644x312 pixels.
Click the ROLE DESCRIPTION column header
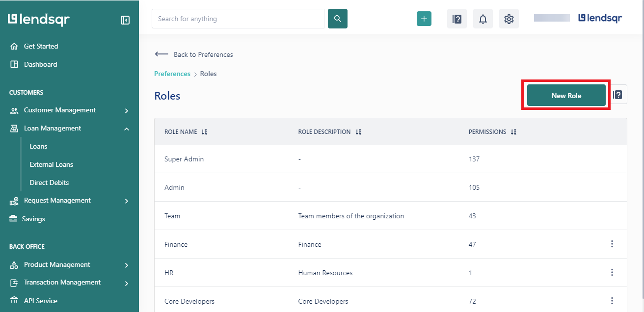[x=324, y=132]
